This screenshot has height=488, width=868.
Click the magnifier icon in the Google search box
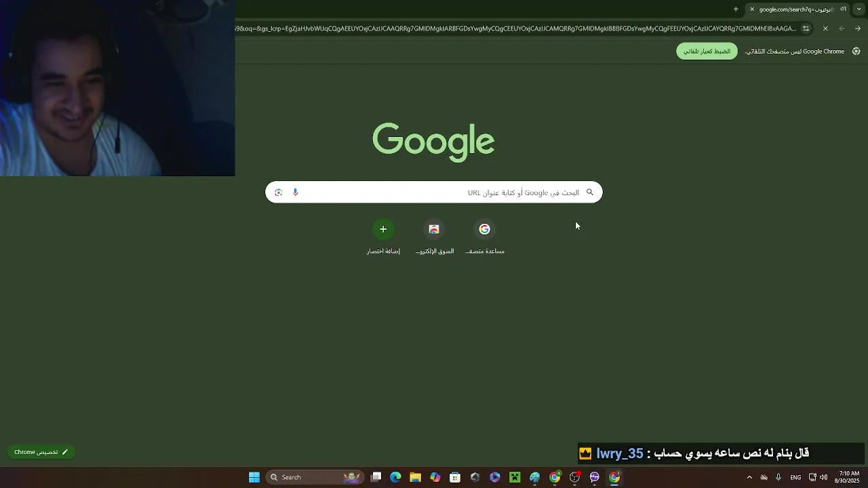[590, 192]
